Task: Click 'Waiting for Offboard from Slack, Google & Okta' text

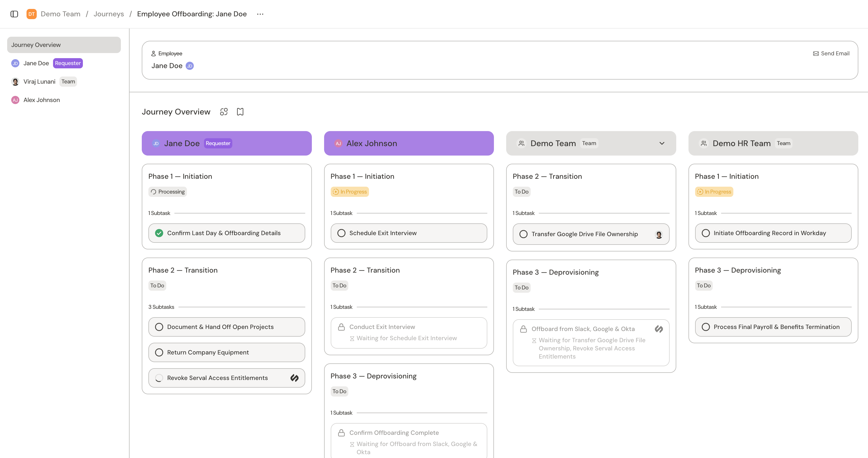Action: [x=417, y=448]
